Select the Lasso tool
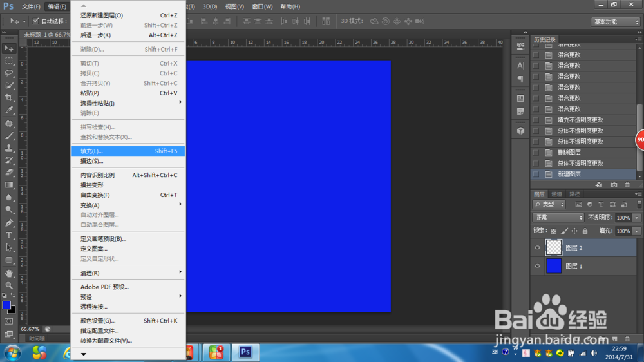Screen dimensions: 644x362 (x=8, y=73)
